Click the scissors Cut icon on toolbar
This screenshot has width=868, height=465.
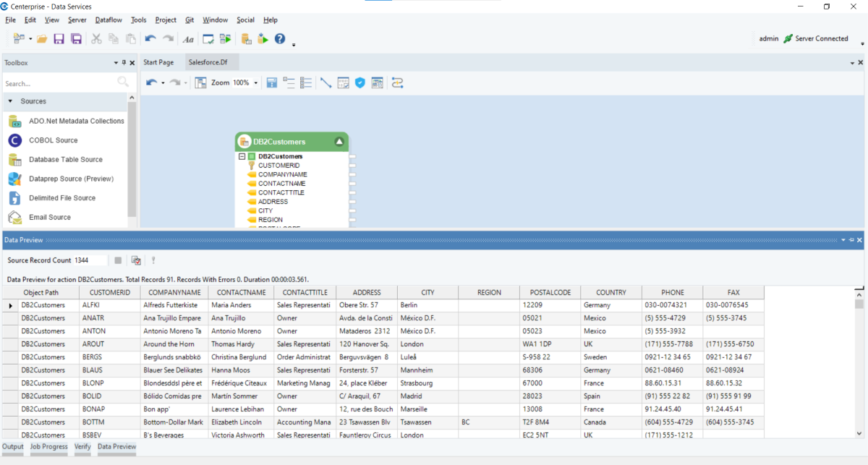[x=96, y=38]
